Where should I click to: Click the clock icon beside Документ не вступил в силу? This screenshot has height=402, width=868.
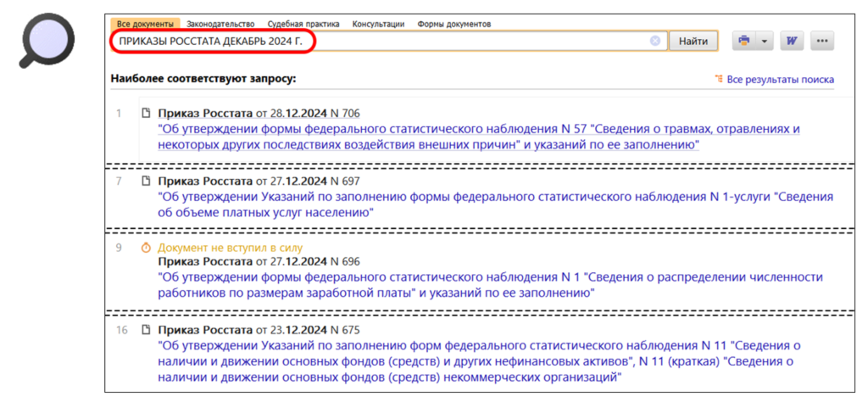click(x=147, y=248)
